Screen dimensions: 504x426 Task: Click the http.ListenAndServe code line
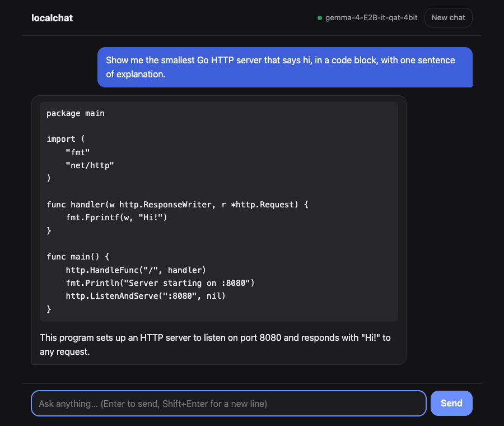click(146, 296)
